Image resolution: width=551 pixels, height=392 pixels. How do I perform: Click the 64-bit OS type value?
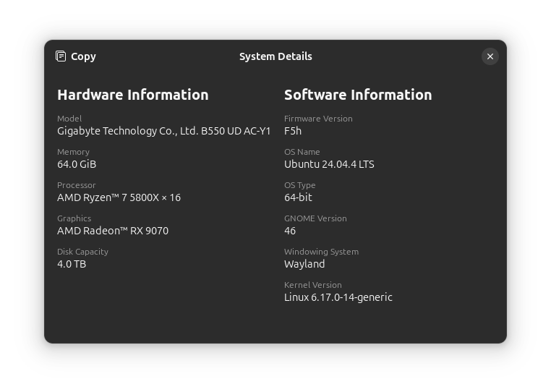298,197
